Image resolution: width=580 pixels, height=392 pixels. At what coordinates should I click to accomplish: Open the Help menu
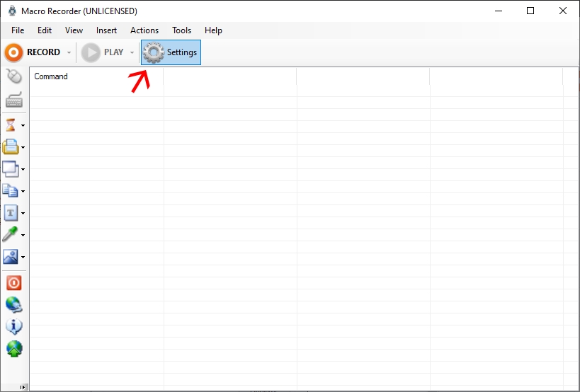point(213,30)
